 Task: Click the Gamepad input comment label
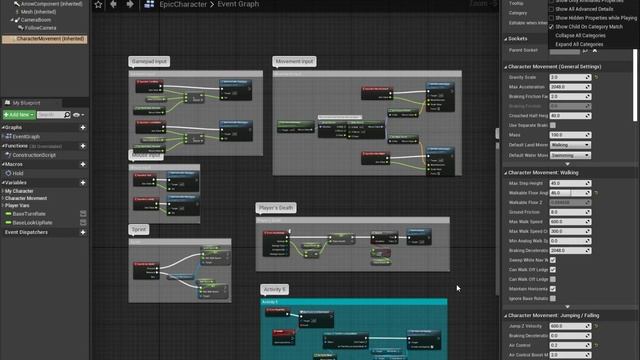pyautogui.click(x=149, y=61)
